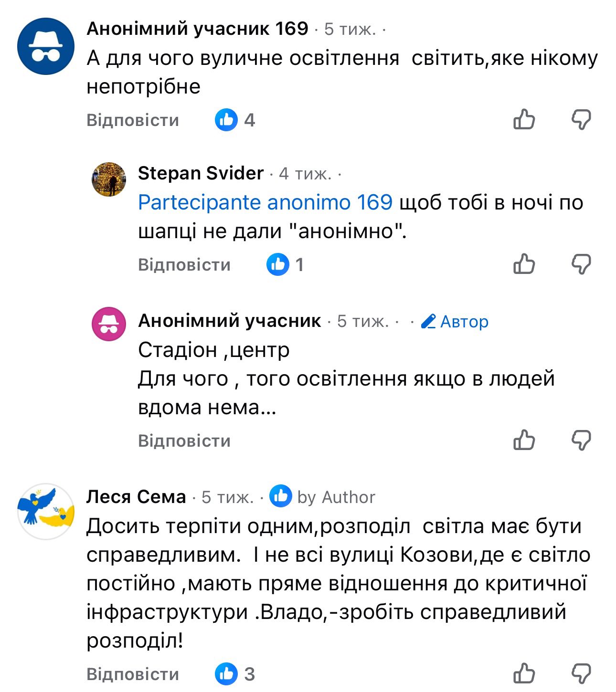The image size is (616, 692).
Task: Thumbs down Леся Сема's comment
Action: coord(581,673)
